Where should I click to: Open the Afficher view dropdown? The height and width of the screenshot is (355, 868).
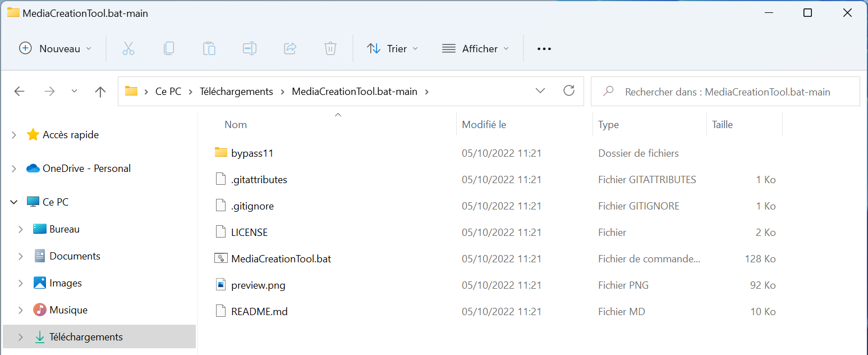(475, 49)
